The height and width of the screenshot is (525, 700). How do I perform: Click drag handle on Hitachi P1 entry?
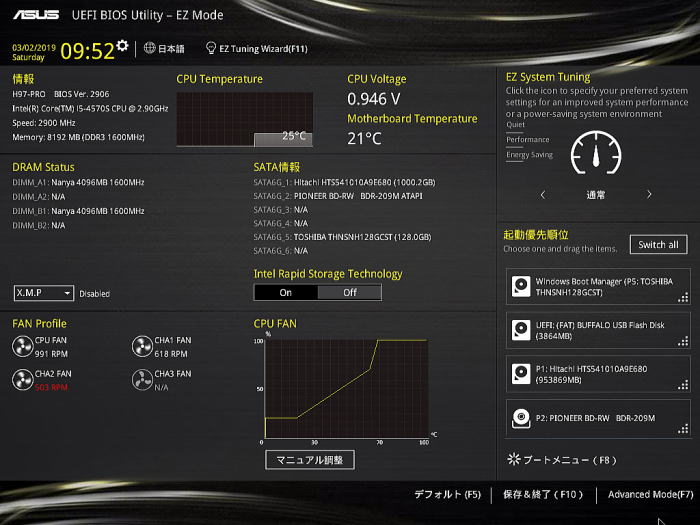[x=683, y=385]
